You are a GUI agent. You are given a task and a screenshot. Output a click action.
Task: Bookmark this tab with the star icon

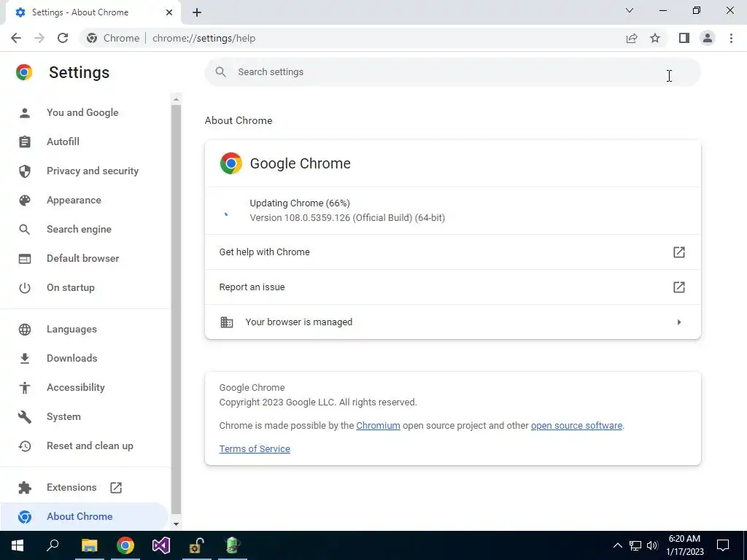coord(655,38)
